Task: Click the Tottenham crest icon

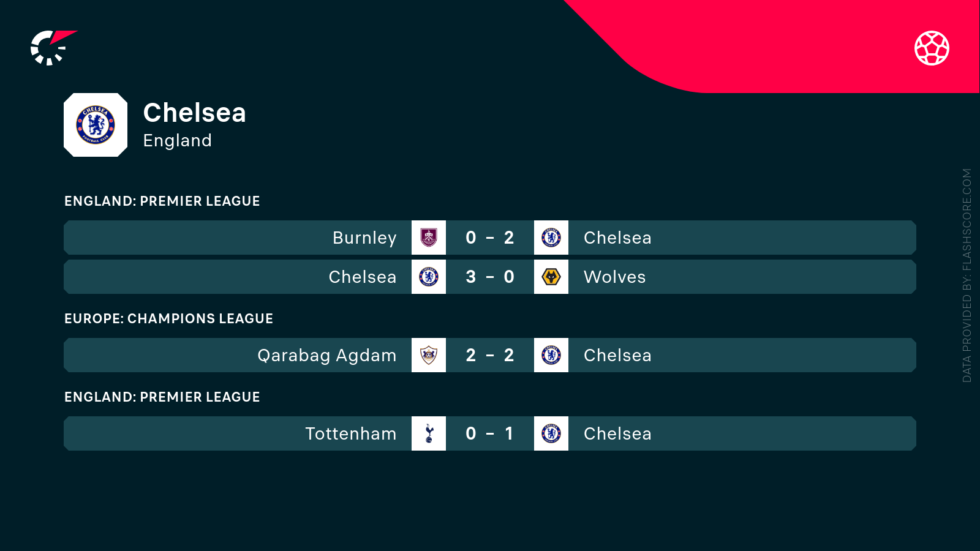Action: click(x=429, y=433)
